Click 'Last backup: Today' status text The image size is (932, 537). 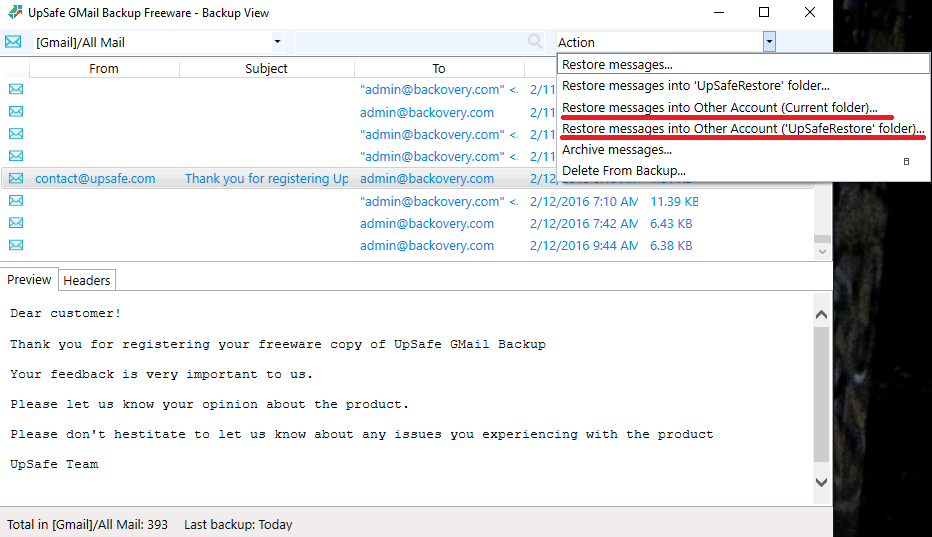pos(238,525)
